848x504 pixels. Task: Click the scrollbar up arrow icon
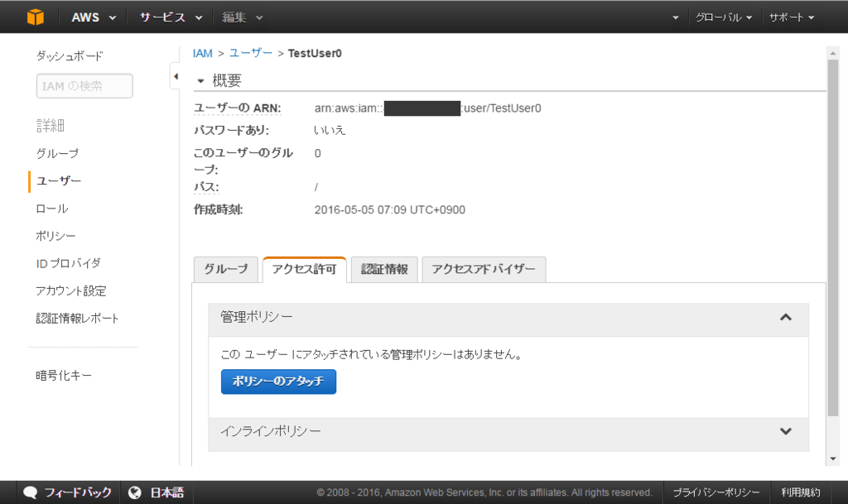click(832, 52)
